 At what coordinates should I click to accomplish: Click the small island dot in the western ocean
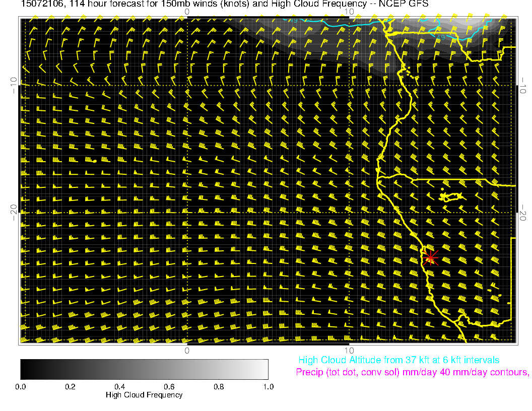95,161
